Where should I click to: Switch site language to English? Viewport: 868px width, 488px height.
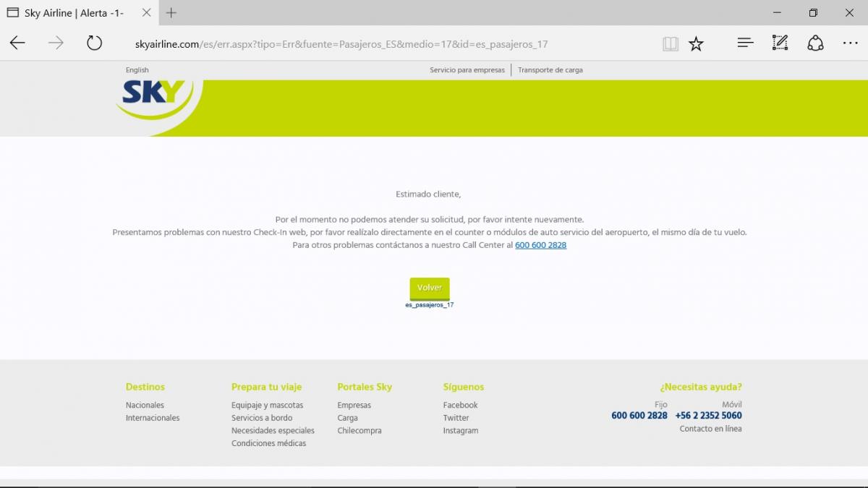137,70
